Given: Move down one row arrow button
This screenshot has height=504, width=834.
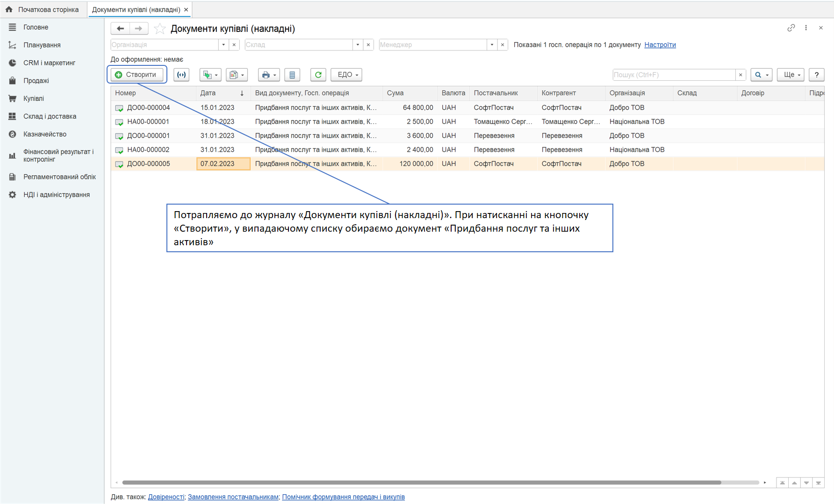Looking at the screenshot, I should tap(806, 483).
